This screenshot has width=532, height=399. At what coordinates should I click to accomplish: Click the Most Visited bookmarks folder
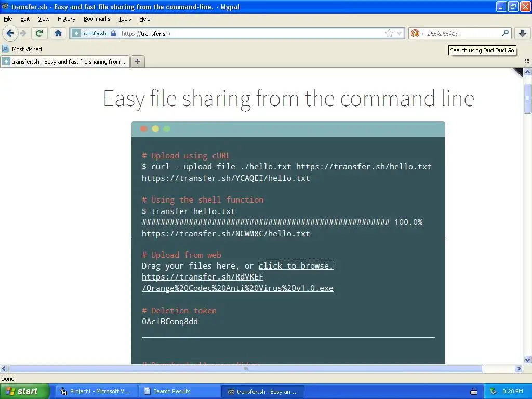point(22,49)
